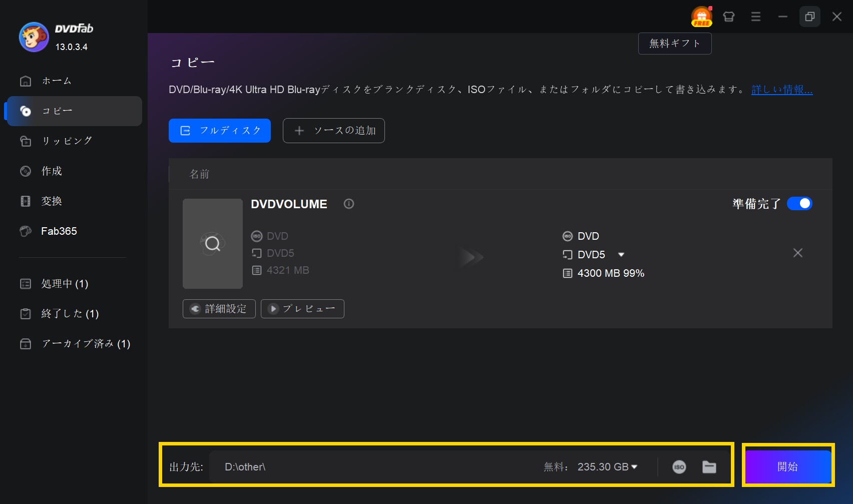Click the DVDVOLUME title text
This screenshot has width=853, height=504.
(289, 204)
